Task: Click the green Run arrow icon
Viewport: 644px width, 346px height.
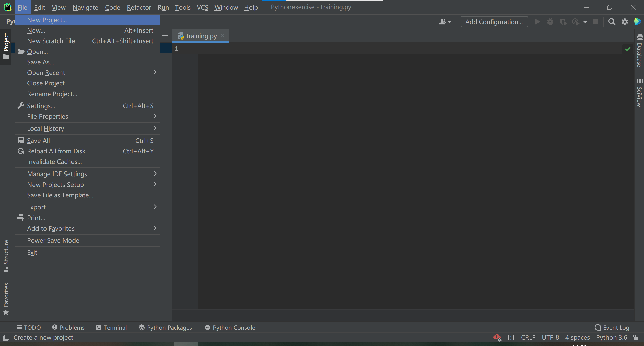Action: [x=537, y=22]
